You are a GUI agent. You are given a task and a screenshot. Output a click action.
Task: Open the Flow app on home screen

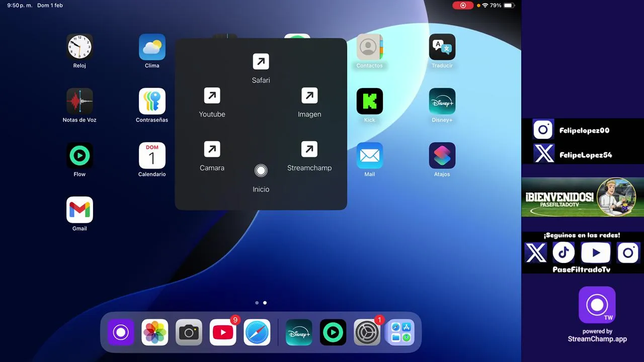tap(79, 155)
